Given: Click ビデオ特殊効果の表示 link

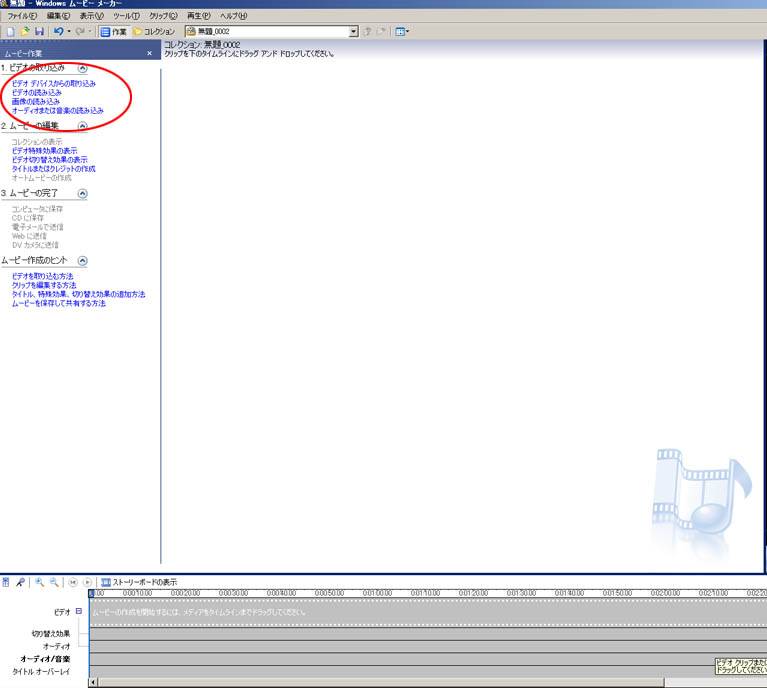Looking at the screenshot, I should [45, 151].
